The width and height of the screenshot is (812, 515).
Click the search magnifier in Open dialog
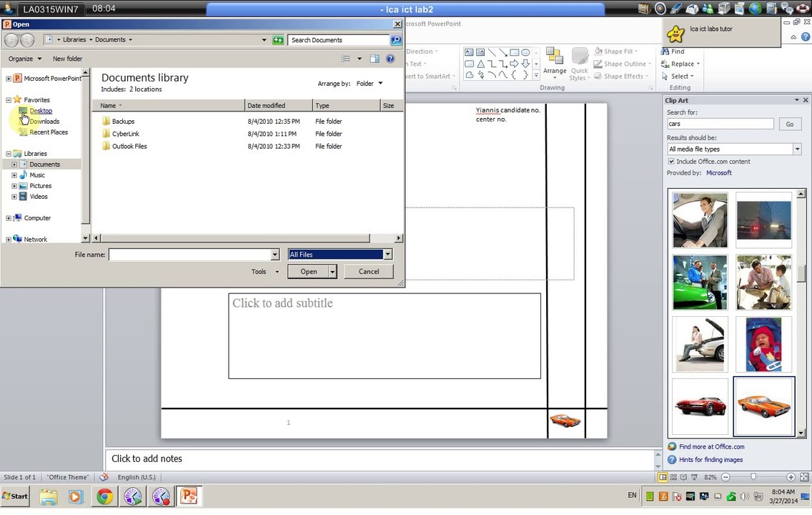[396, 40]
